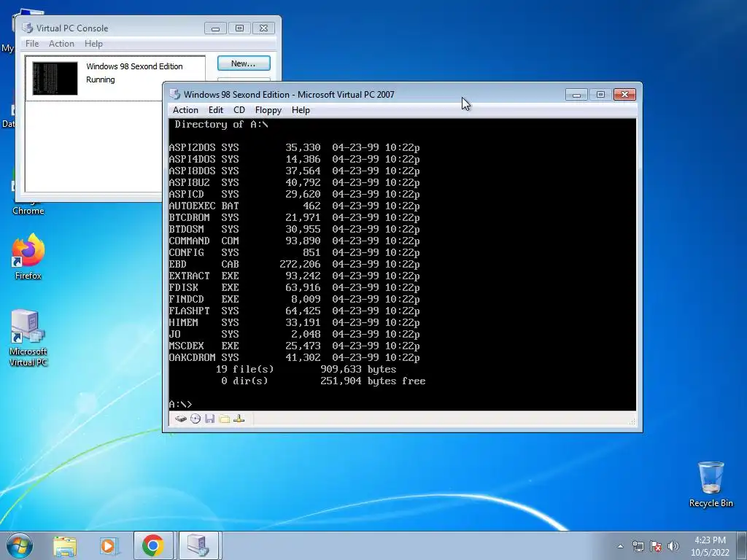Open the Chrome desktop shortcut label

click(28, 211)
